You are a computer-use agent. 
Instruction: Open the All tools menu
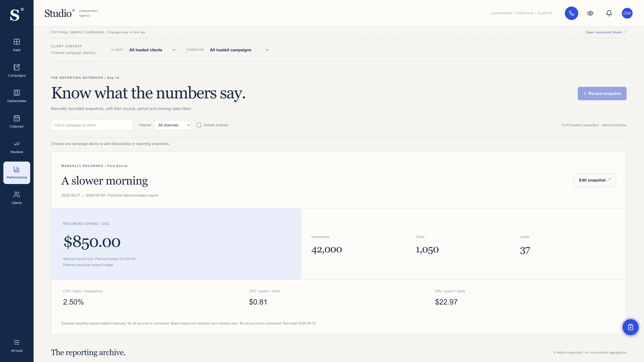click(x=17, y=346)
